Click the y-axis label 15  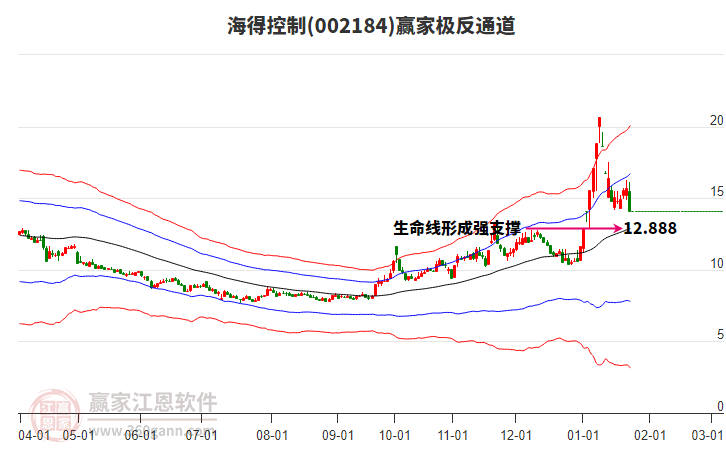716,192
